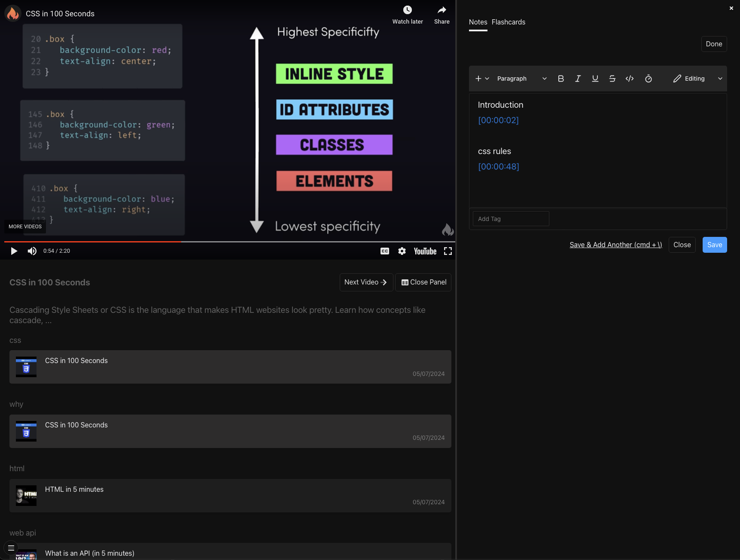
Task: Open What is an API video row
Action: coord(230,551)
